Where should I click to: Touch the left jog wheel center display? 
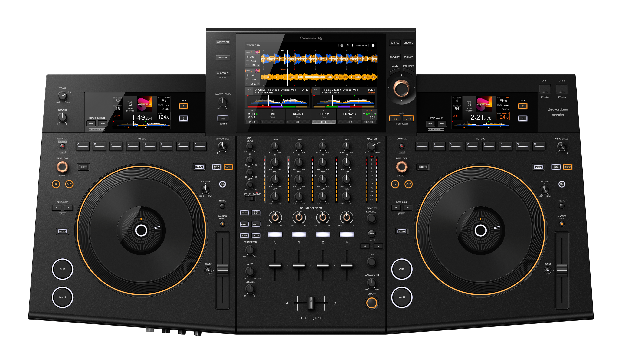tap(141, 230)
